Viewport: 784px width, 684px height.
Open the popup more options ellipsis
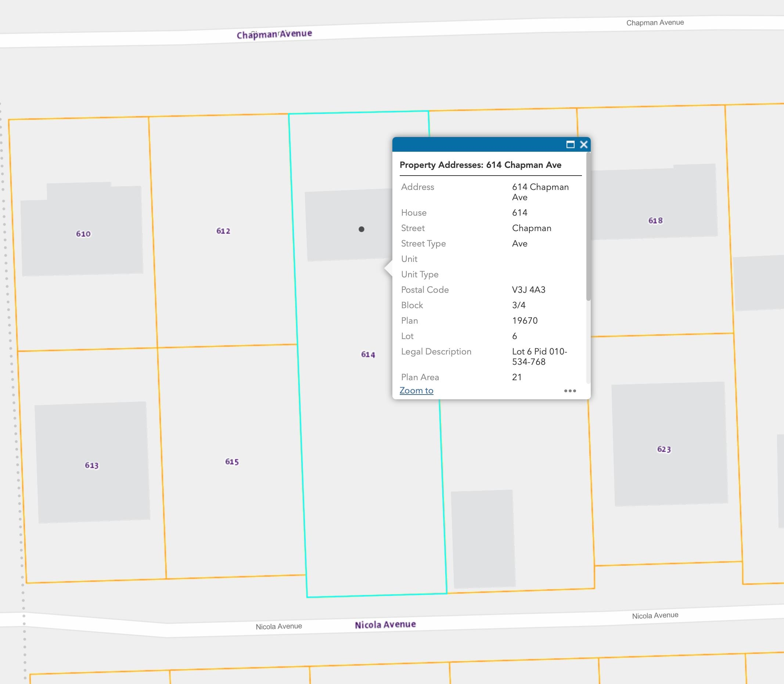click(x=570, y=390)
